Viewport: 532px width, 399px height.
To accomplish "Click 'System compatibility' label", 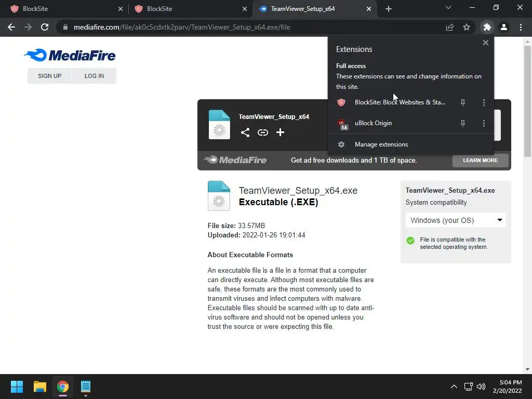I will click(436, 202).
